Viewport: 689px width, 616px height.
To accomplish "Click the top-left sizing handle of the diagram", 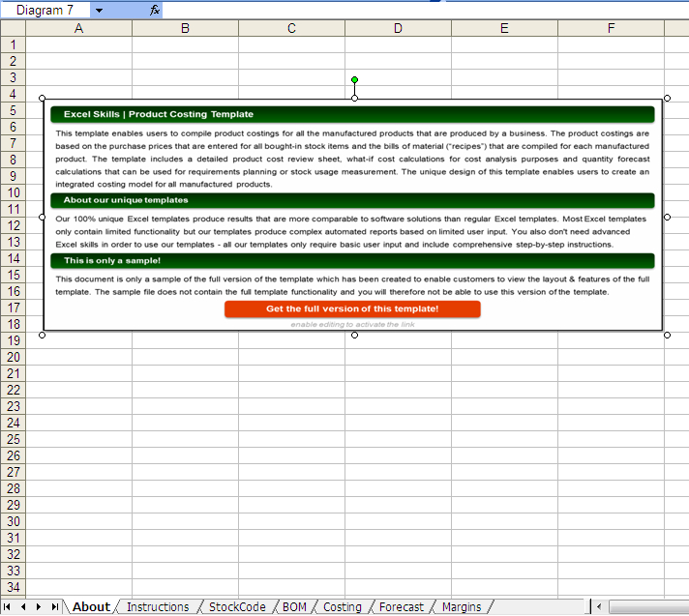I will (43, 99).
